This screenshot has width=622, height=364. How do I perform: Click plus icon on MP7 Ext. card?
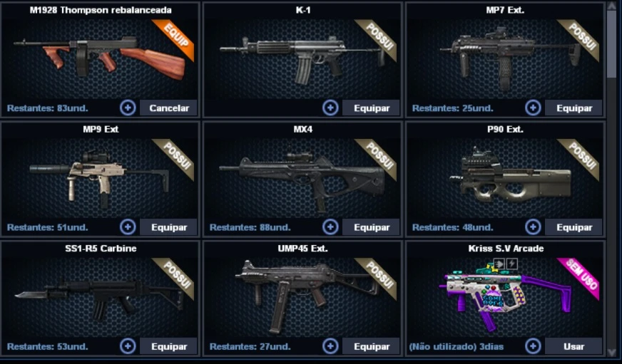click(533, 108)
